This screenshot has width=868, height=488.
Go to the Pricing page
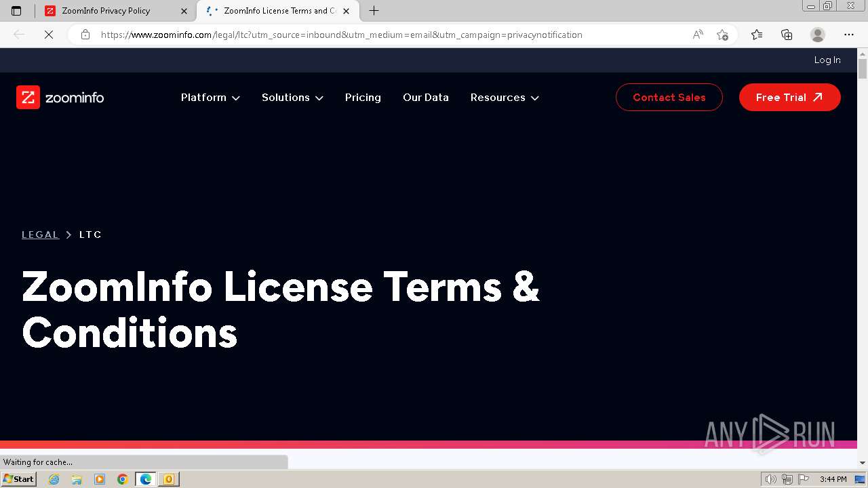click(x=363, y=98)
